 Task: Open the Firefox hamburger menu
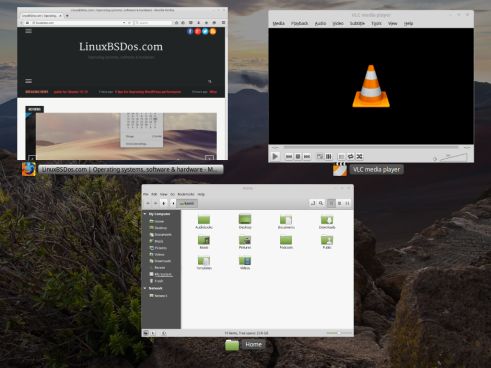tap(223, 23)
